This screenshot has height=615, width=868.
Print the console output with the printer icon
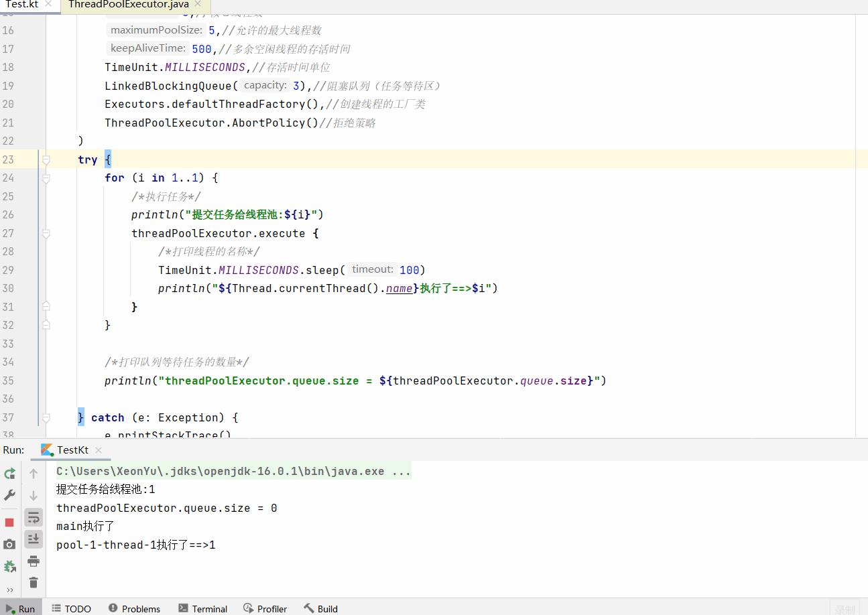[34, 561]
